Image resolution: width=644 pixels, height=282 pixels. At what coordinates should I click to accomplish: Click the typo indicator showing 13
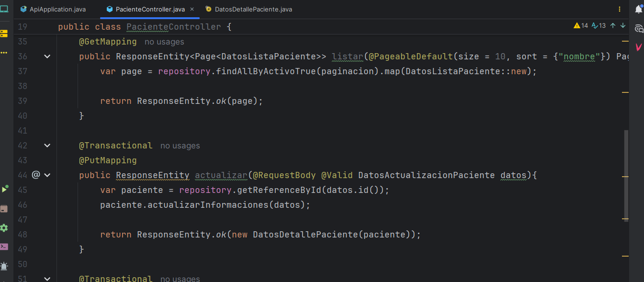pos(599,26)
